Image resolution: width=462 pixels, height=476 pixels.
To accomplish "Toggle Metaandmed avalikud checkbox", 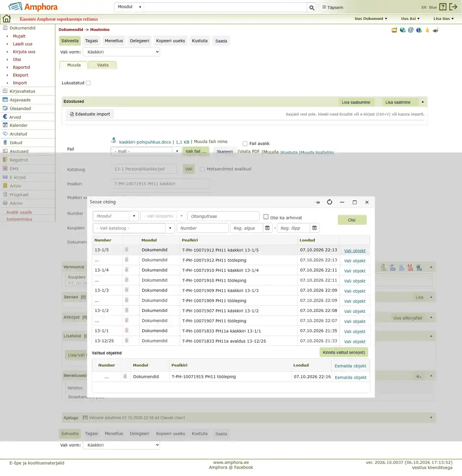I will pos(202,169).
